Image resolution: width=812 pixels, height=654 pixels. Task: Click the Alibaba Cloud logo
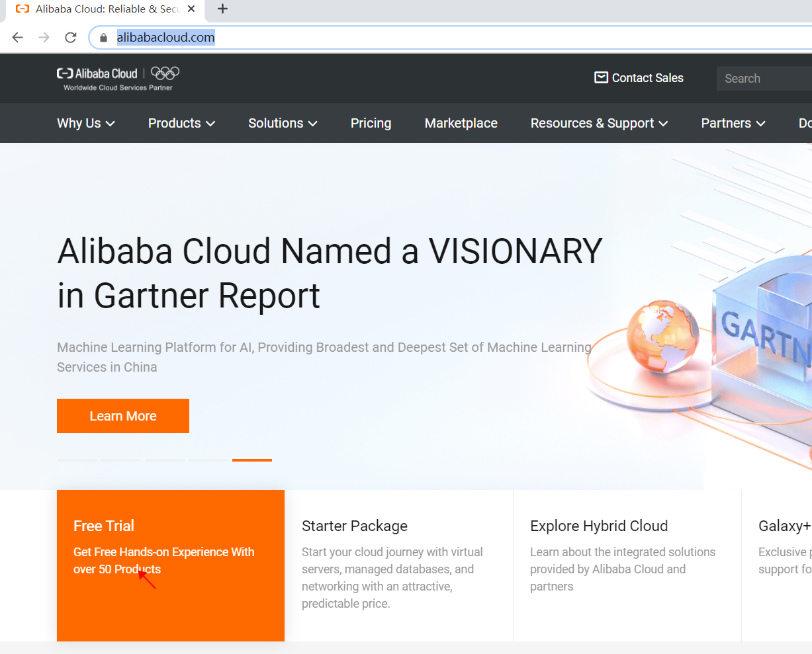(x=97, y=73)
